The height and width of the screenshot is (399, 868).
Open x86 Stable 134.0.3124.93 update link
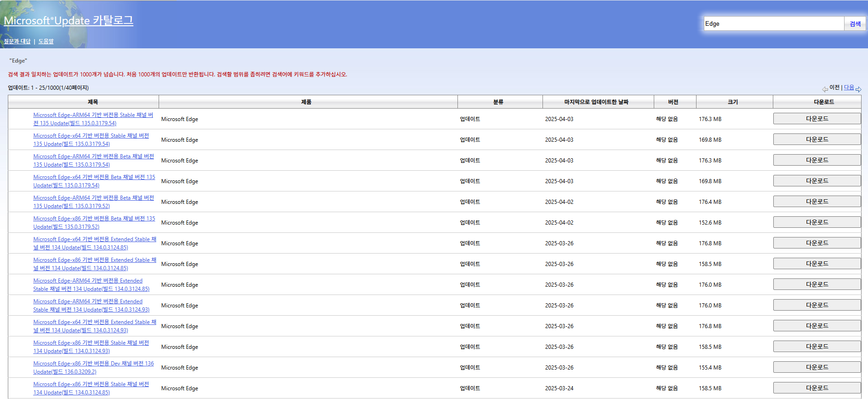(x=91, y=347)
